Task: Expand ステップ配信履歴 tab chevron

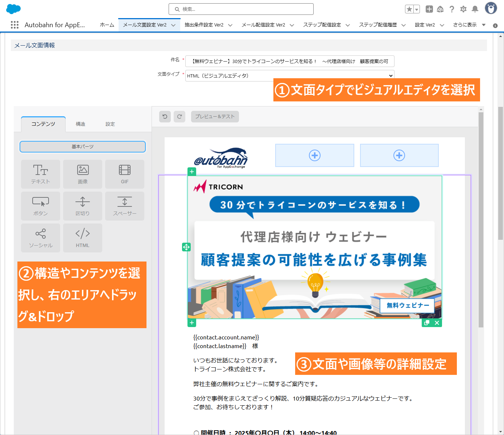Action: (404, 25)
